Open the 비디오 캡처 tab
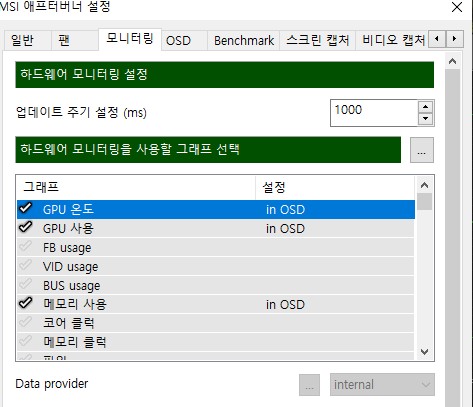This screenshot has width=473, height=407. point(392,41)
